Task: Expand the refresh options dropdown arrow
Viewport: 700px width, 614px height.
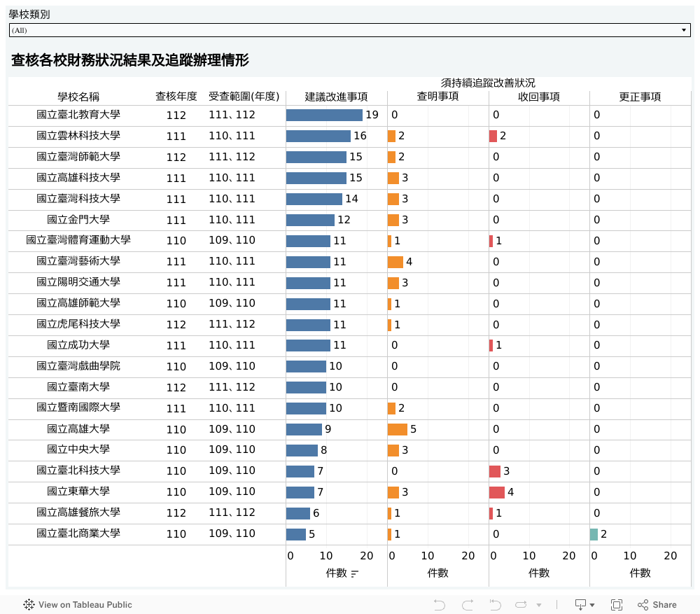Action: click(538, 605)
